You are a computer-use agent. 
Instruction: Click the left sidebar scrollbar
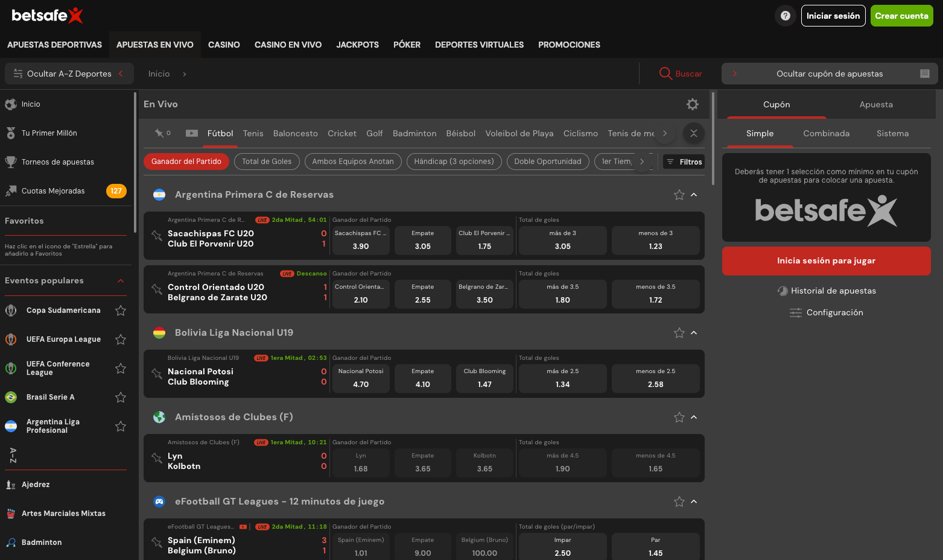(x=135, y=162)
